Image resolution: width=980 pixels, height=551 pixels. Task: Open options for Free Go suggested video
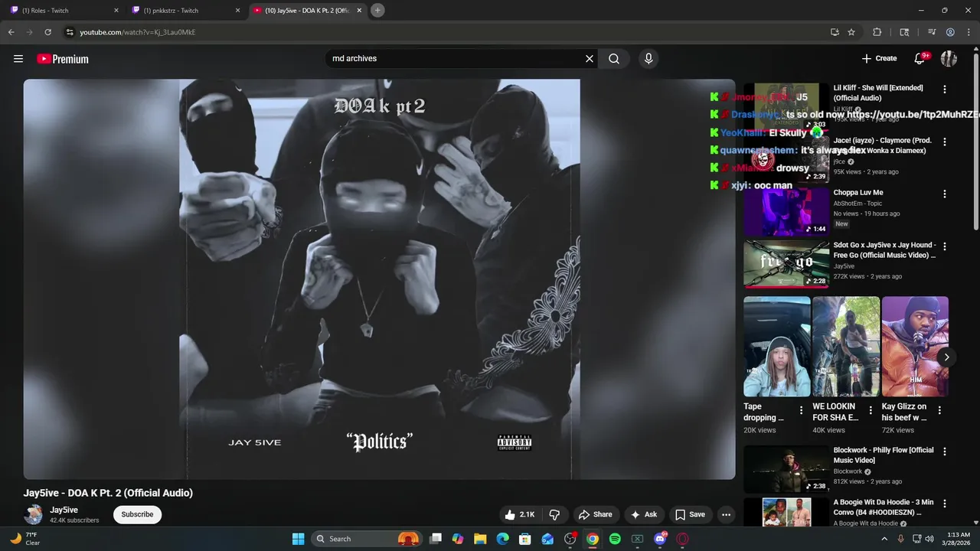[945, 246]
